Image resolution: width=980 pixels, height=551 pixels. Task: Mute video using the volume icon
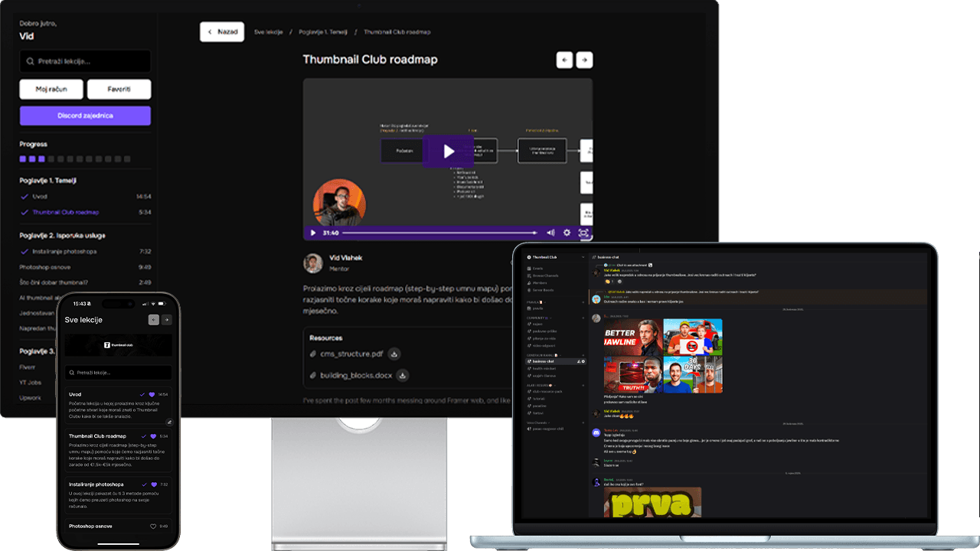pos(550,233)
